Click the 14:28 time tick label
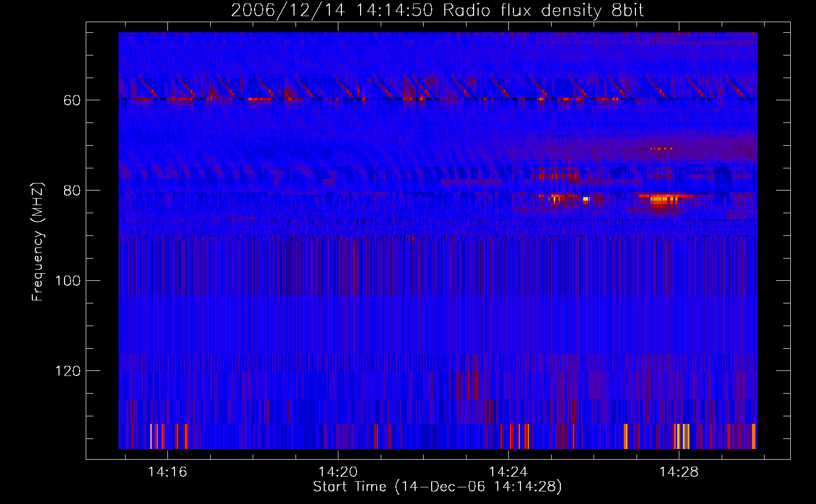This screenshot has height=504, width=816. click(x=679, y=472)
